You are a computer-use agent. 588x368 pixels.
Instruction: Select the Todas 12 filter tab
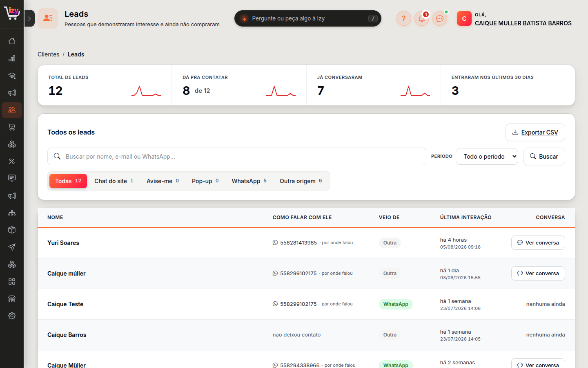click(x=68, y=181)
